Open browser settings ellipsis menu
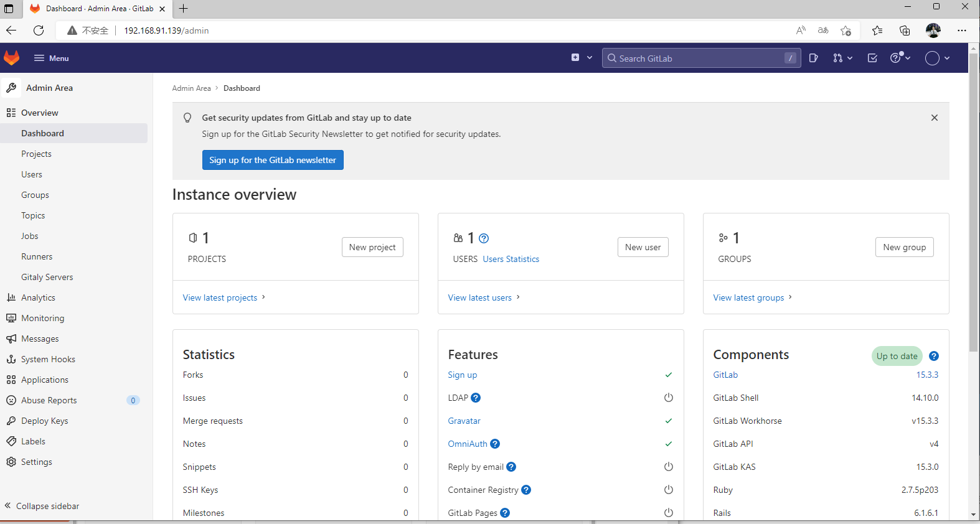980x524 pixels. (962, 30)
